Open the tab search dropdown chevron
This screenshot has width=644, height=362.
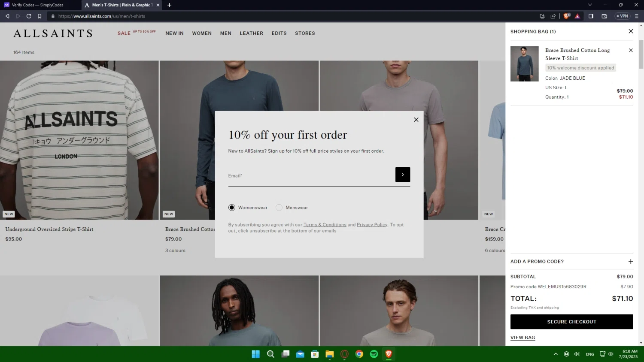pos(589,5)
